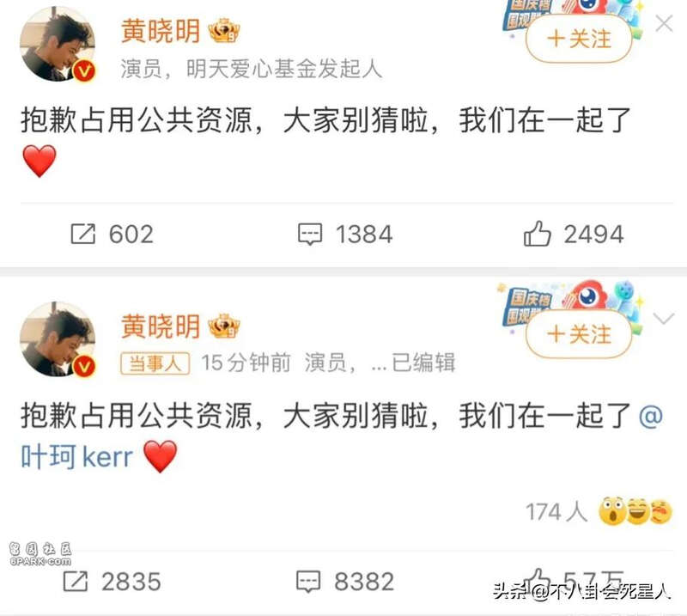Dismiss the first post with X icon
The width and height of the screenshot is (687, 616).
click(x=664, y=24)
